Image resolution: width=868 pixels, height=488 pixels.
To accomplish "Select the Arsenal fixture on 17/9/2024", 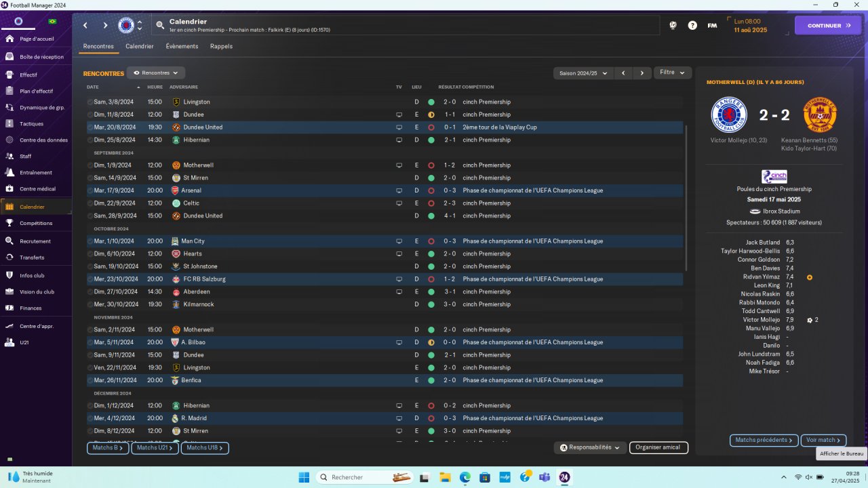I will [384, 190].
